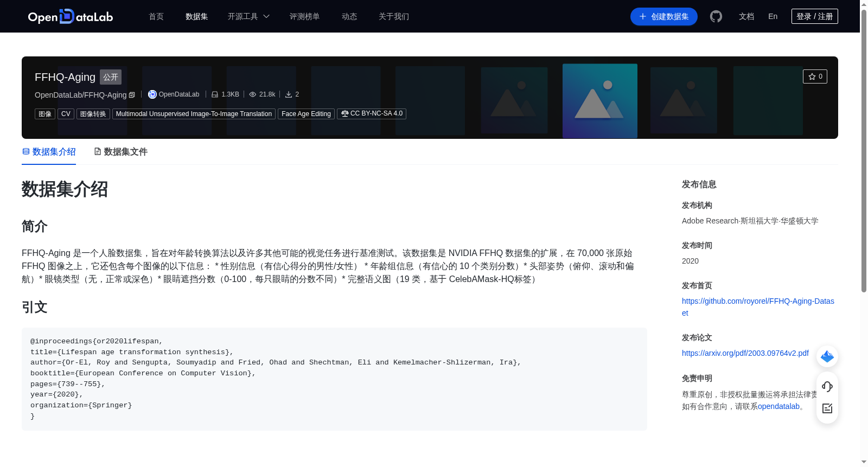Click the 2020 publish year value
The image size is (868, 467).
pos(690,261)
